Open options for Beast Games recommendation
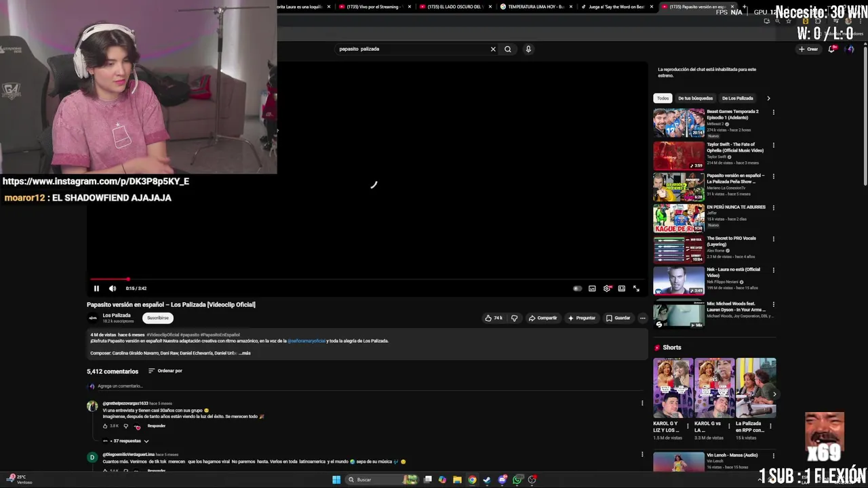 tap(773, 113)
